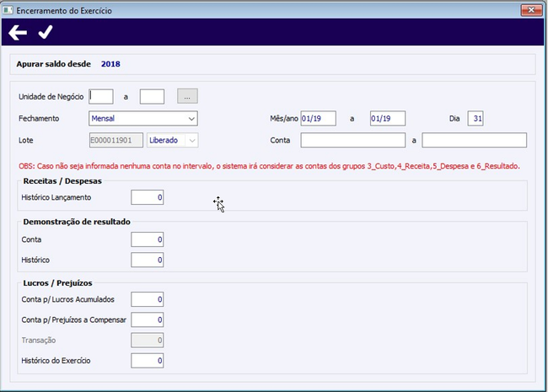Click the Conta p/ Prejuízos a Compensar field
Screen dimensions: 548x392
[148, 320]
